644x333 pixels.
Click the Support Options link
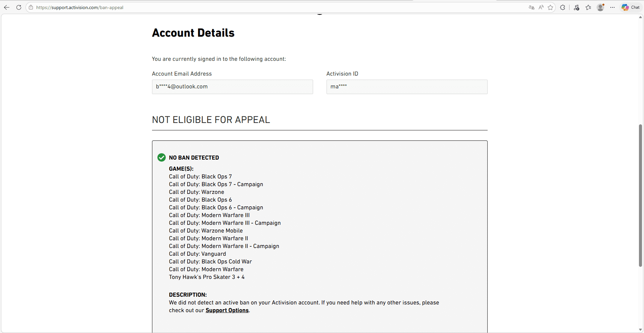(227, 310)
